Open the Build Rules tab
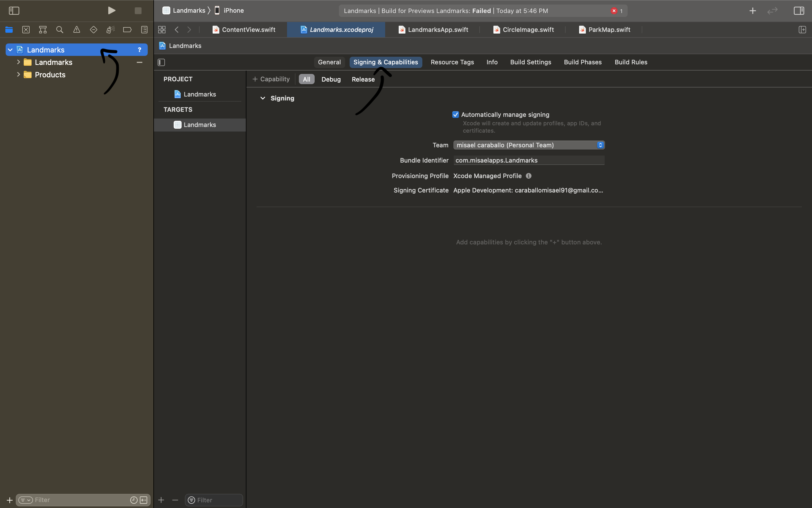 tap(631, 62)
